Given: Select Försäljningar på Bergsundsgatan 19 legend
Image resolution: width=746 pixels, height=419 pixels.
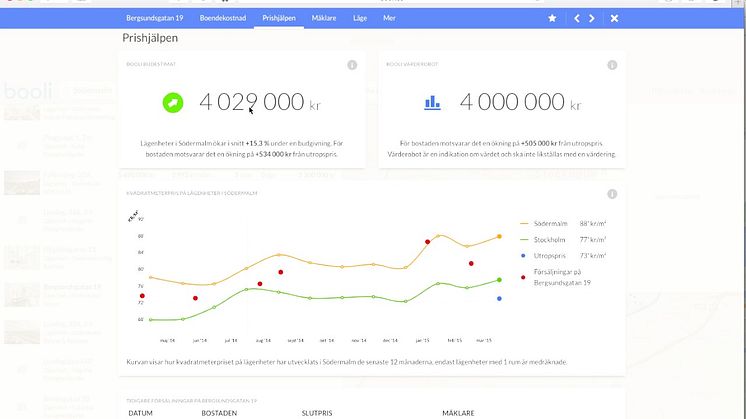Looking at the screenshot, I should click(x=556, y=277).
